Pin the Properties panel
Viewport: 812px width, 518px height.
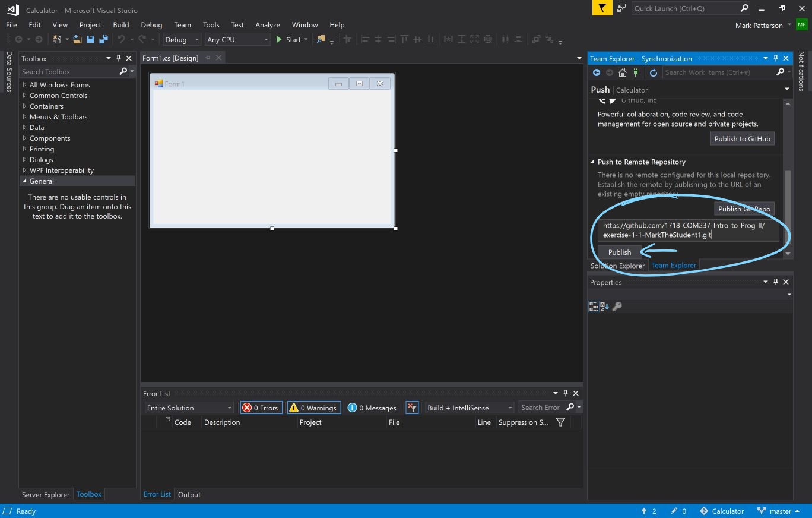coord(775,282)
